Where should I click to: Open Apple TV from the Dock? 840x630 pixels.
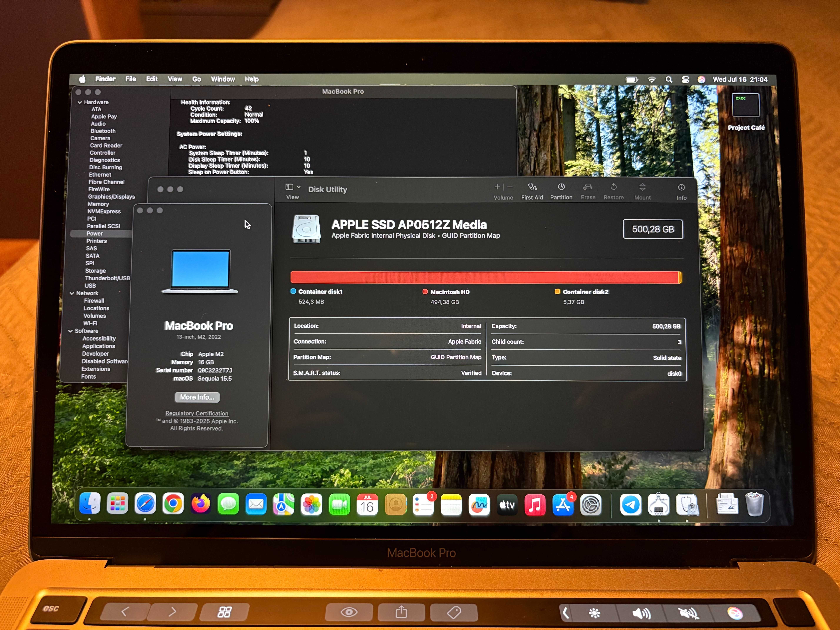click(x=507, y=505)
